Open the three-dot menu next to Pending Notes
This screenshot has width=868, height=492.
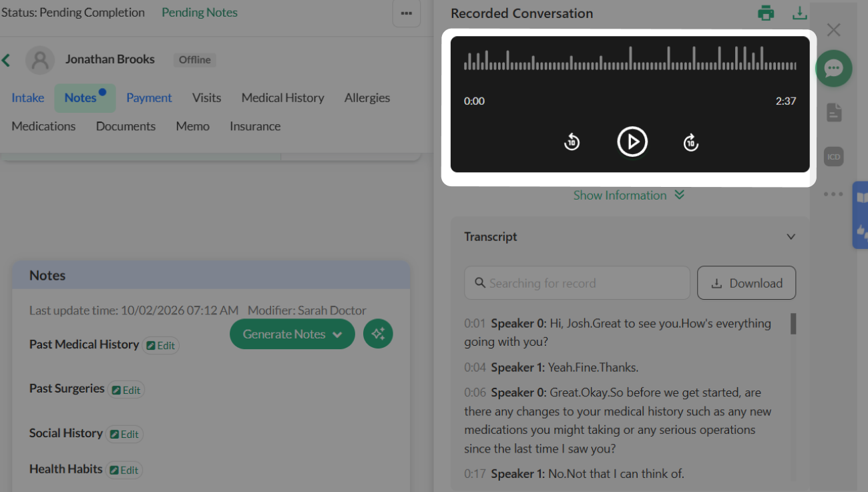(406, 13)
